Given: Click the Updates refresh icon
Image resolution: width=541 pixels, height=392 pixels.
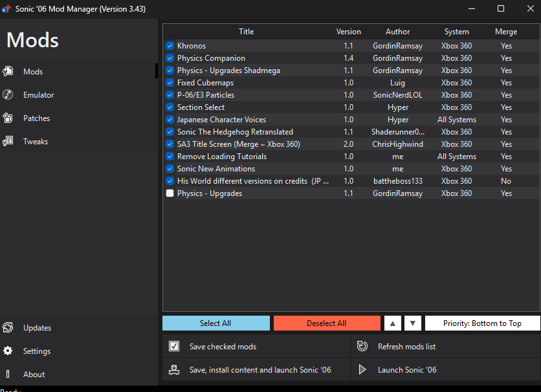Looking at the screenshot, I should [8, 327].
